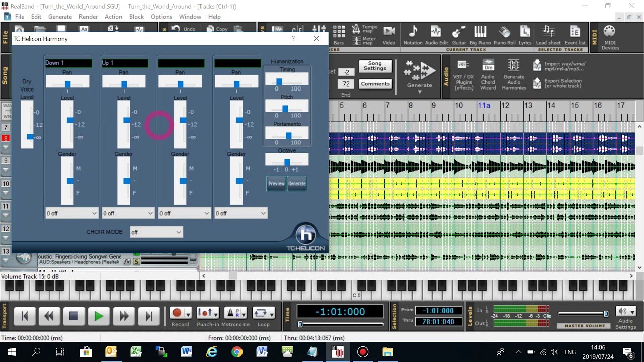Click Generate Audio Harmonies icon
The width and height of the screenshot is (644, 362).
point(514,75)
